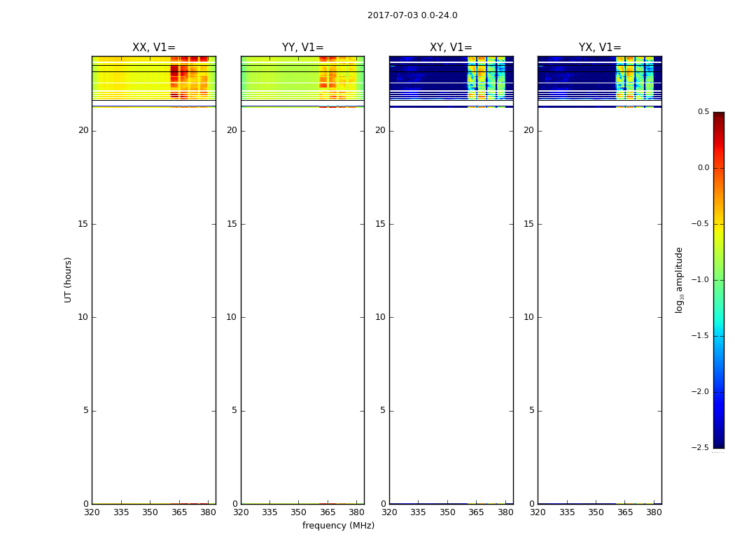The width and height of the screenshot is (735, 560).
Task: Select the "YY, V1=" panel title
Action: tap(302, 48)
